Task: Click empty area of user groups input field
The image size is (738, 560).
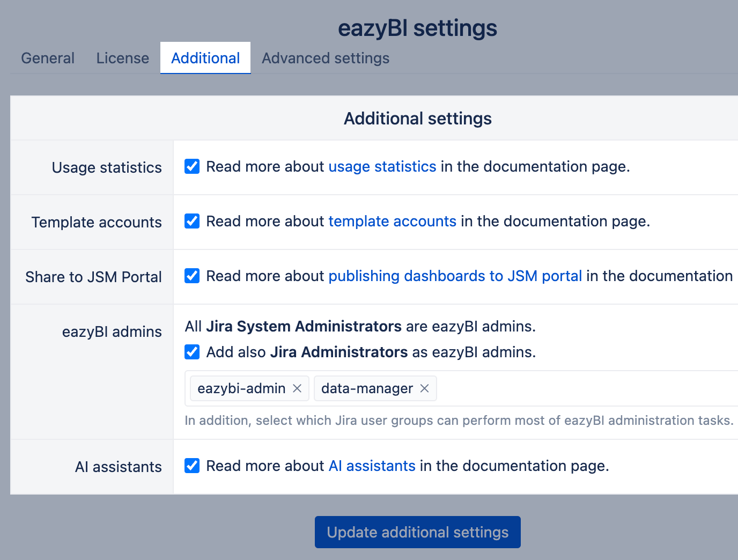Action: pos(585,388)
